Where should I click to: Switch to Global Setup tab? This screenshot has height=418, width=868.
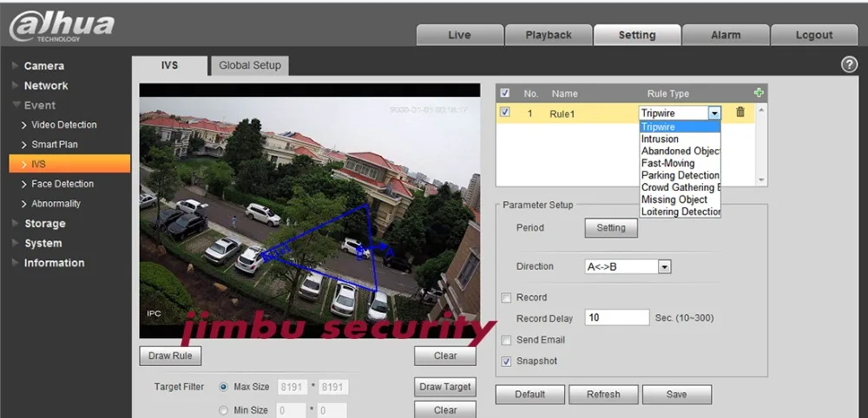250,65
